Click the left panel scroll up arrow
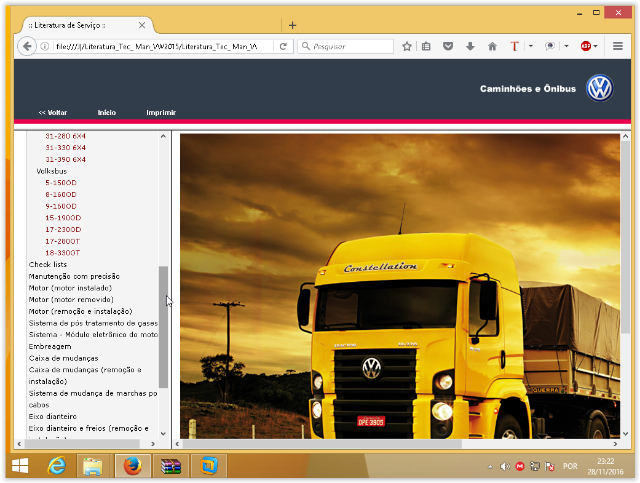The image size is (640, 483). tap(163, 136)
